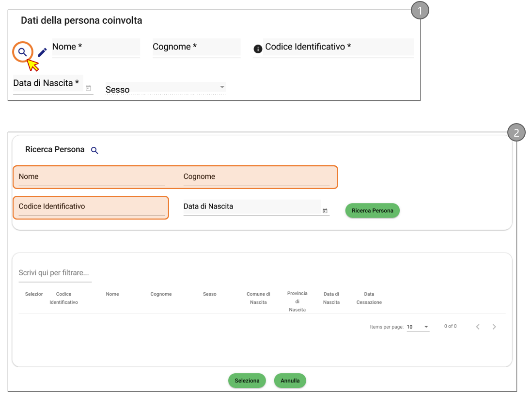The image size is (532, 396).
Task: Click the Seleziona button
Action: coord(247,380)
